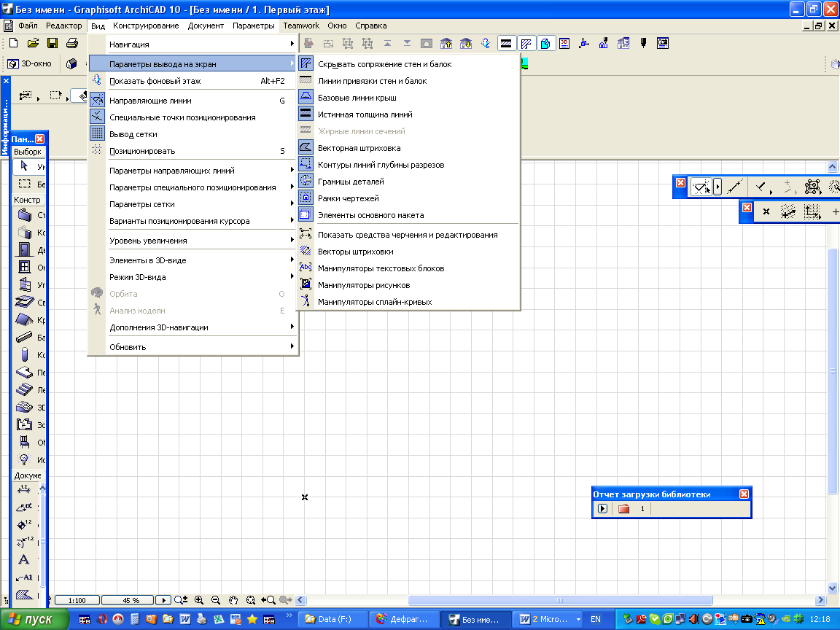Click the Windows пуск start button

tap(34, 619)
